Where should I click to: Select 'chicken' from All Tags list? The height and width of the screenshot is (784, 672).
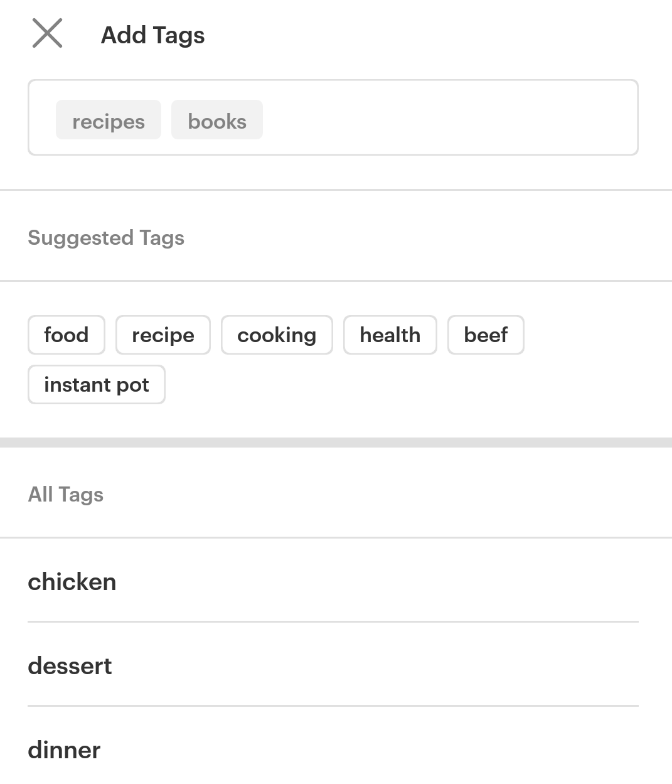pos(72,581)
